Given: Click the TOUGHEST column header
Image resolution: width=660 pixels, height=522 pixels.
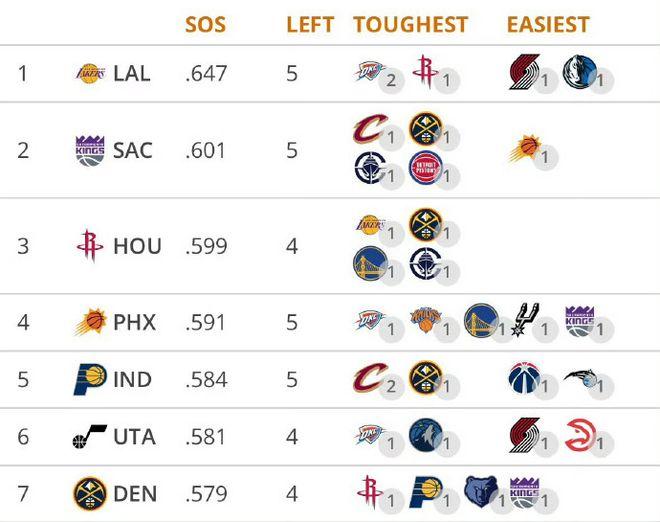Looking at the screenshot, I should pos(411,24).
